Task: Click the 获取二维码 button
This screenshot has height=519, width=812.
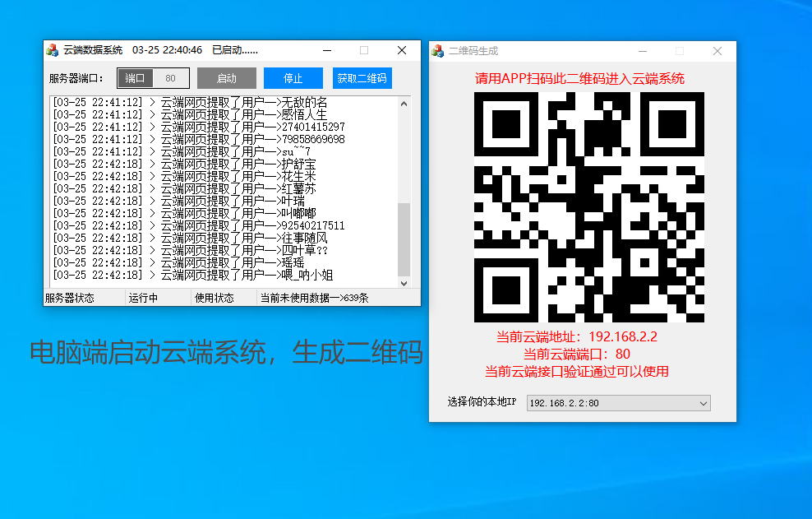Action: pyautogui.click(x=362, y=77)
